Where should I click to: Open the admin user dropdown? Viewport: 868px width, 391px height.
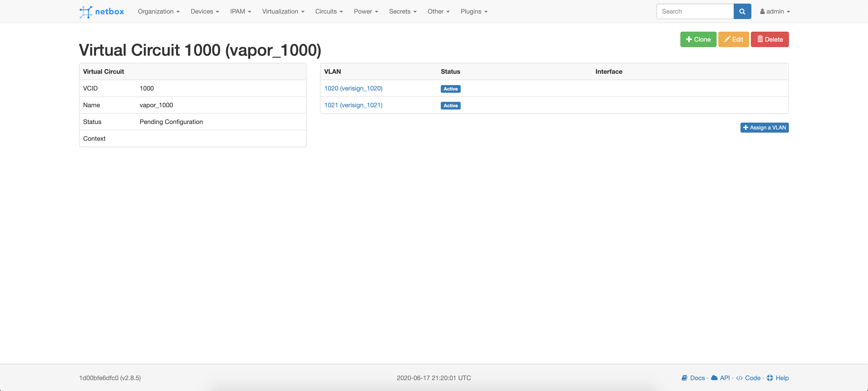(x=775, y=12)
